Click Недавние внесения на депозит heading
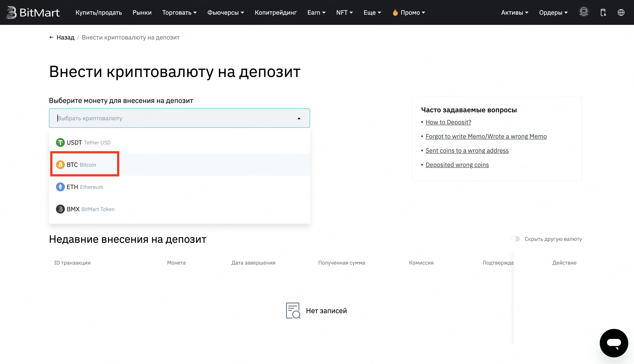 click(128, 239)
